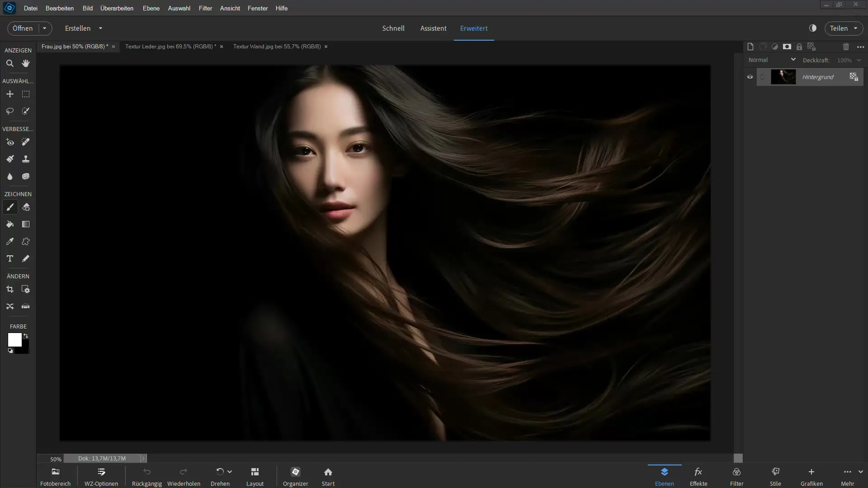Select the Ansicht menu

[230, 8]
